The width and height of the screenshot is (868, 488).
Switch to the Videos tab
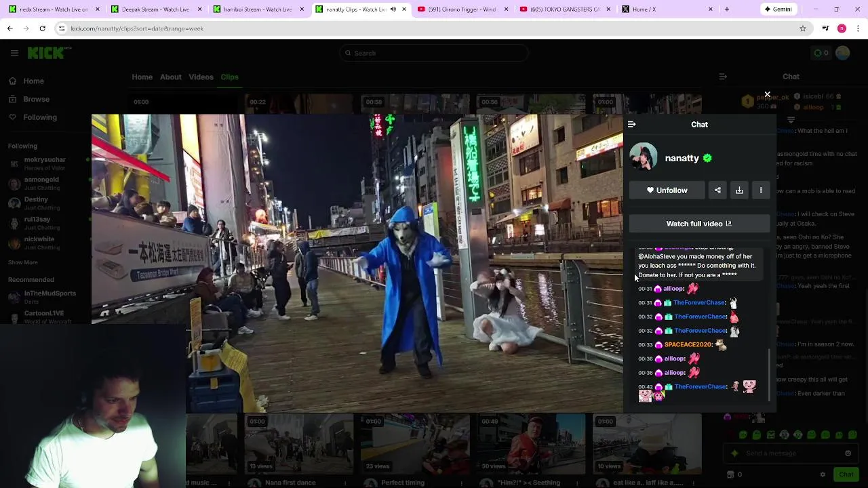tap(201, 77)
